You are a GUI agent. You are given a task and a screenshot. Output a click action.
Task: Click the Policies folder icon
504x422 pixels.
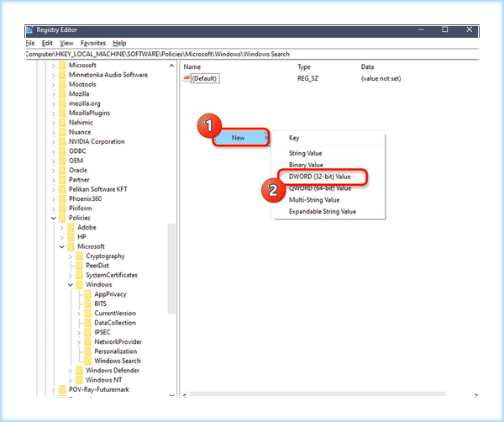click(62, 218)
